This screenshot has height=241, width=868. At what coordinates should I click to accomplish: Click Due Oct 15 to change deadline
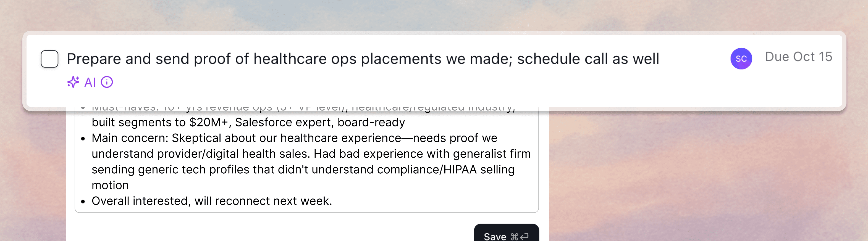click(799, 57)
